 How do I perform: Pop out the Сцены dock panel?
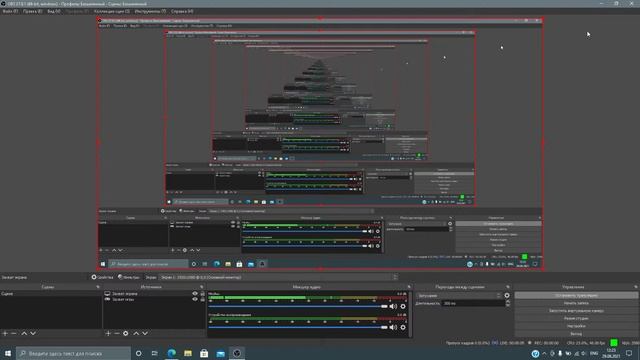[x=98, y=287]
